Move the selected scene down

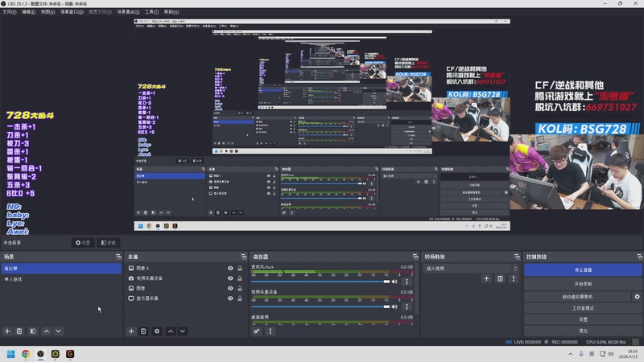tap(58, 331)
